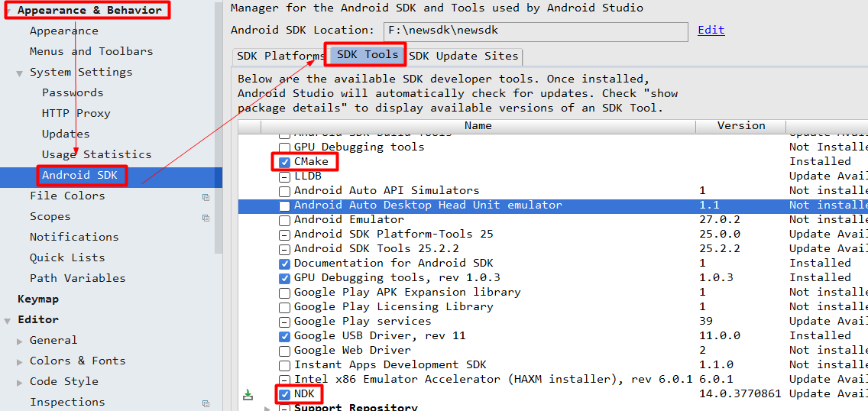Open Usage Statistics settings
Screen dimensions: 868x411
point(97,155)
